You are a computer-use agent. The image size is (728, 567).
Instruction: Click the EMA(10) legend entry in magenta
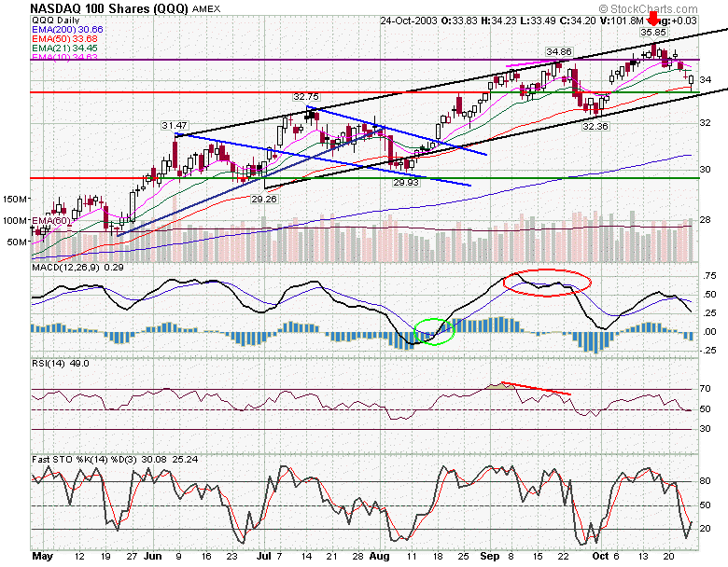[64, 57]
